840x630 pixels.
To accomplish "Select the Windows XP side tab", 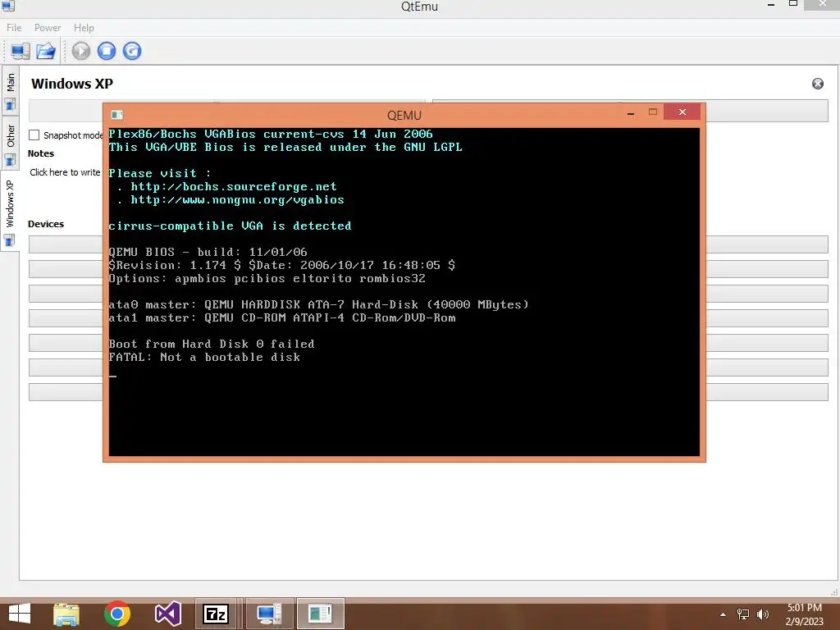I will pos(10,212).
